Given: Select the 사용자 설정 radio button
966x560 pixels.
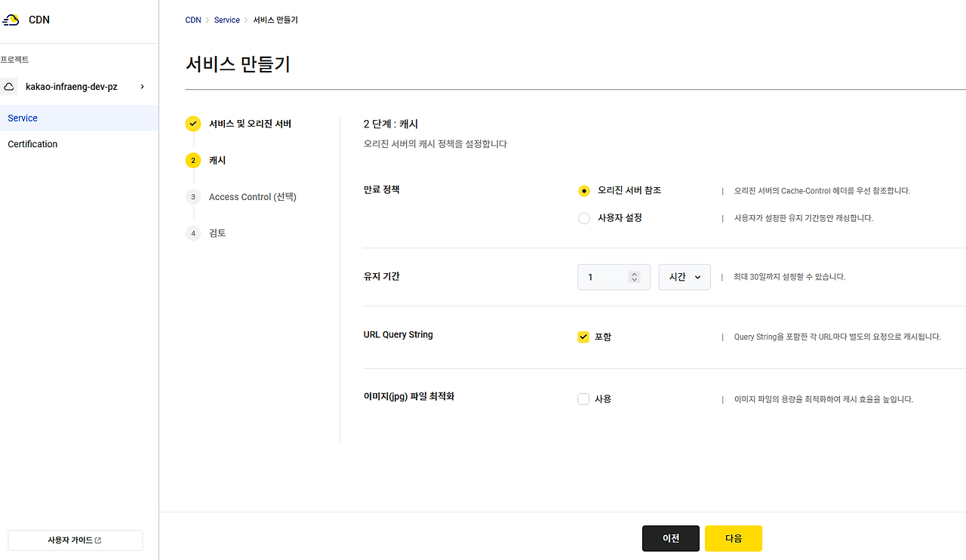Looking at the screenshot, I should 583,218.
